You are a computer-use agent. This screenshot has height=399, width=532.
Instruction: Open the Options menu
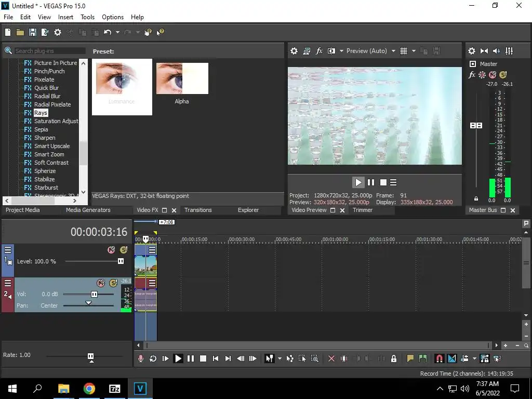tap(113, 17)
